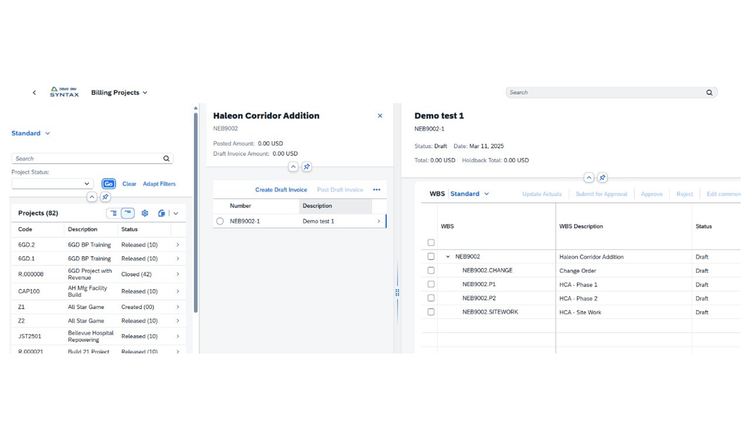Click Create Draft Invoice
The width and height of the screenshot is (750, 422).
281,190
